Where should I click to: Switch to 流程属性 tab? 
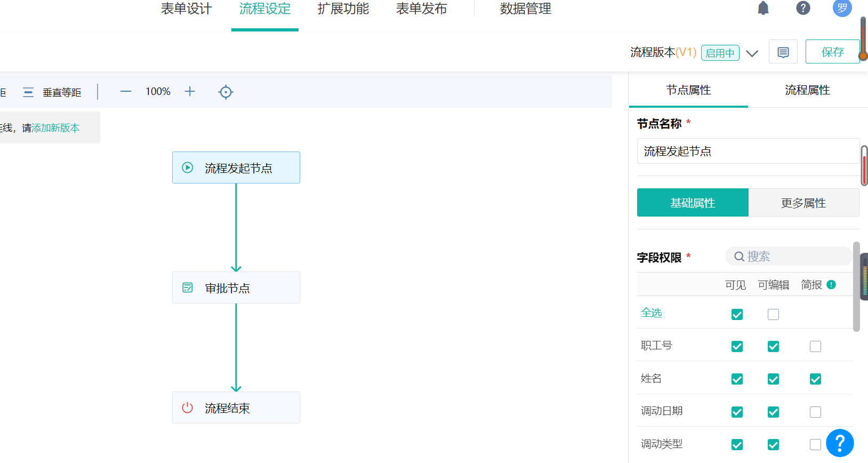pyautogui.click(x=807, y=90)
